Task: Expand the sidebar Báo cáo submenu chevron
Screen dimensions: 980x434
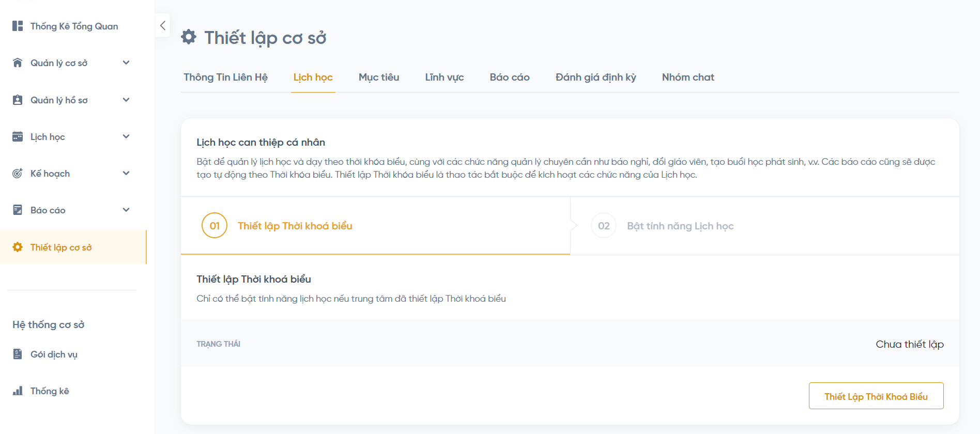Action: coord(126,210)
